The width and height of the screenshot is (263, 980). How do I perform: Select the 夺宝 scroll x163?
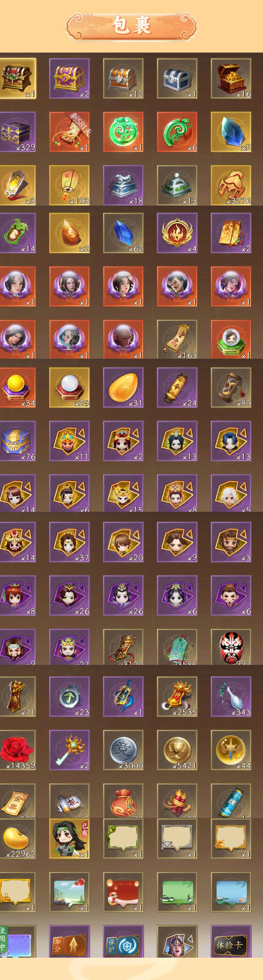[177, 339]
